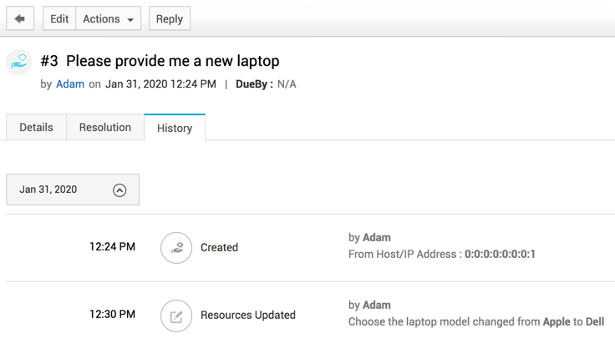Click the "DueBy : N/A" field
This screenshot has height=364, width=615.
click(266, 83)
